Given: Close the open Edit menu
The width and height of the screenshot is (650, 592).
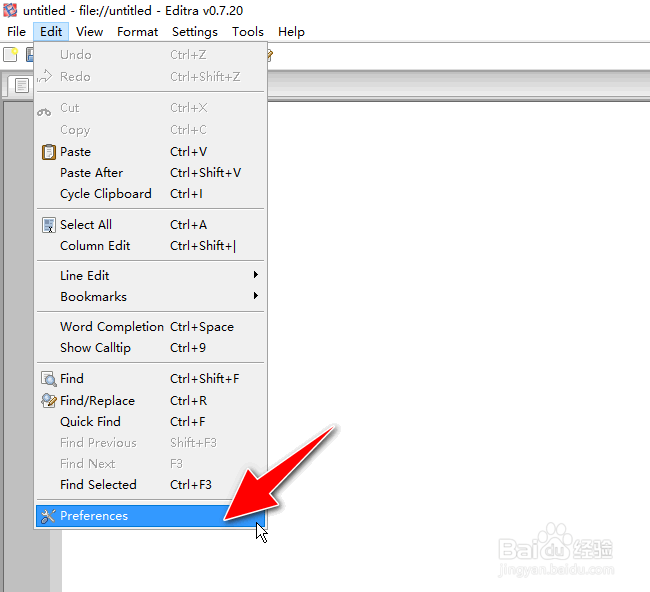Looking at the screenshot, I should pos(51,32).
